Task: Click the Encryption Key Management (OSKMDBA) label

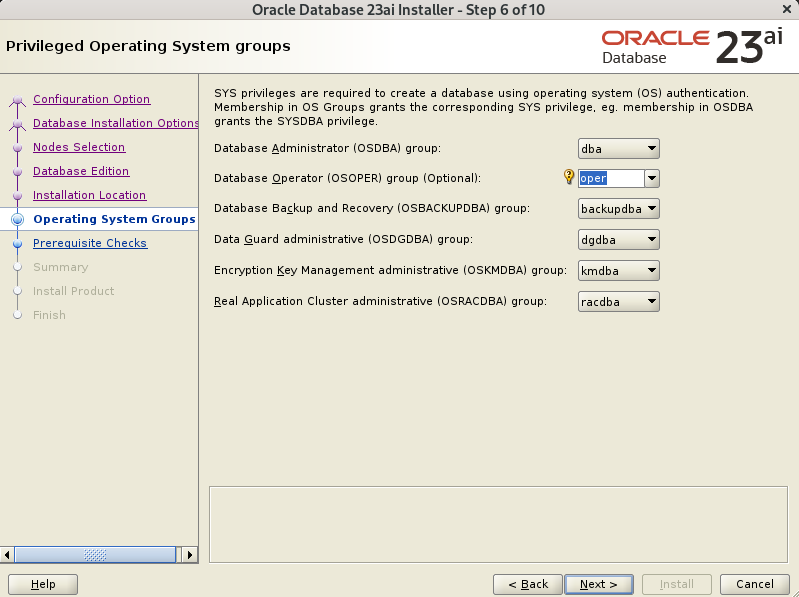Action: click(390, 270)
